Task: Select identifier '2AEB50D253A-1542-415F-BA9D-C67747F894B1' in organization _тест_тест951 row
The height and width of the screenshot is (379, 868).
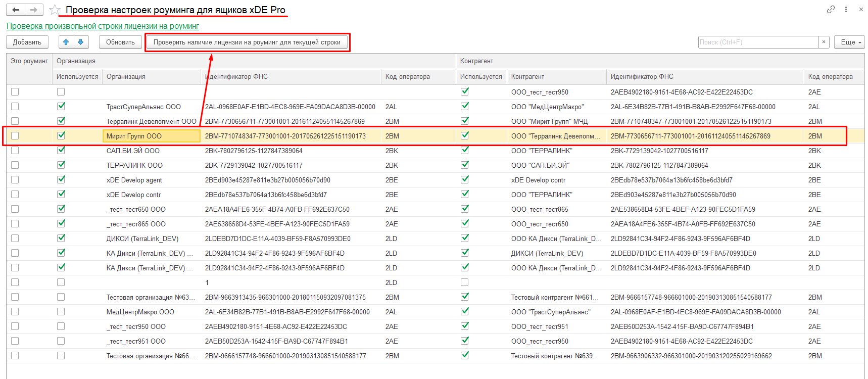Action: pyautogui.click(x=291, y=341)
